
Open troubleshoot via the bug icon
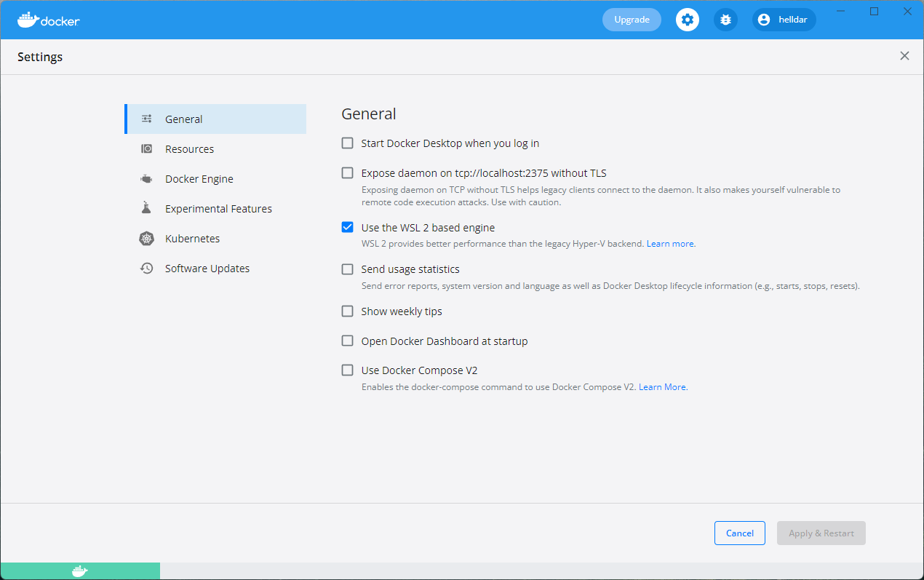[725, 20]
